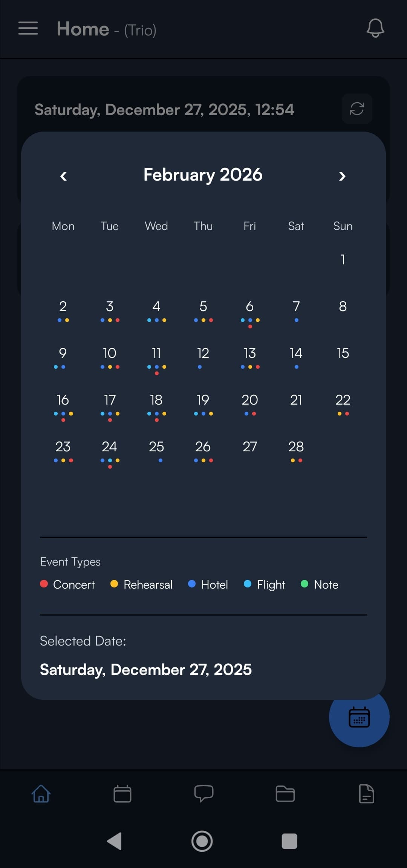This screenshot has height=868, width=407.
Task: Select the Home tab icon in bottom bar
Action: click(x=40, y=794)
